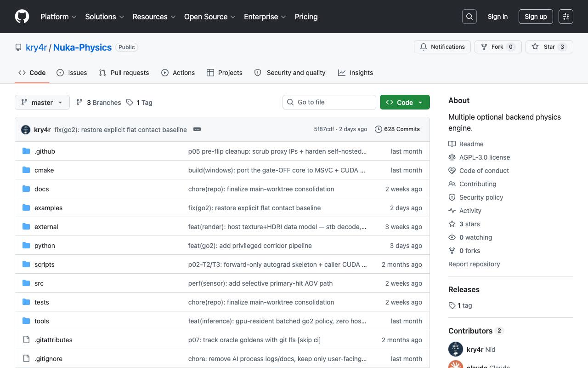
Task: Click the book icon next to Readme
Action: tap(452, 144)
